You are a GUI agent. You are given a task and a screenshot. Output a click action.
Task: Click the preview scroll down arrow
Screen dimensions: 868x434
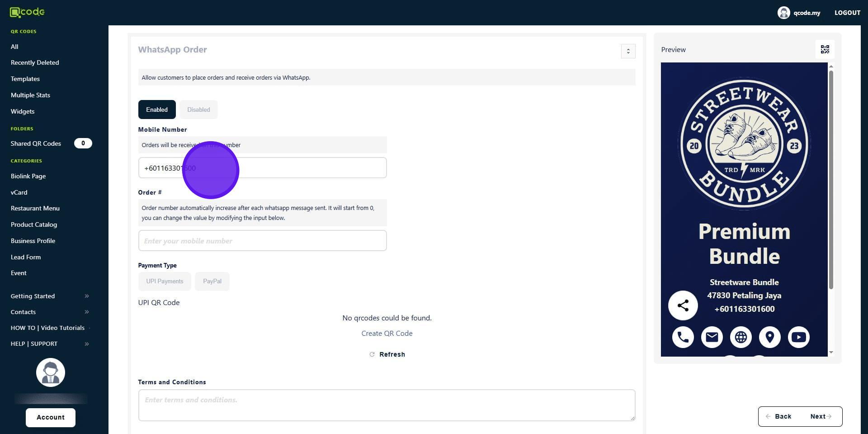(831, 352)
